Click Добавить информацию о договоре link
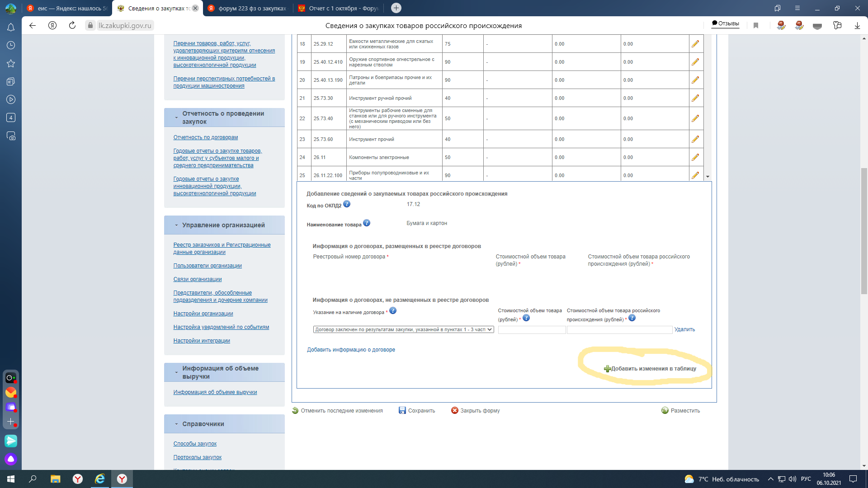Image resolution: width=868 pixels, height=488 pixels. tap(351, 350)
